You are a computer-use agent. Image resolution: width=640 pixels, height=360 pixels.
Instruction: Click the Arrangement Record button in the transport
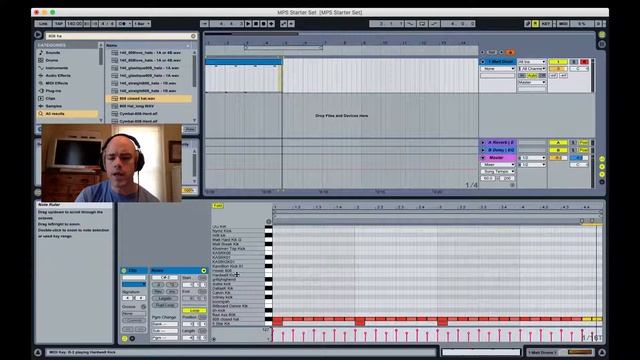point(264,24)
